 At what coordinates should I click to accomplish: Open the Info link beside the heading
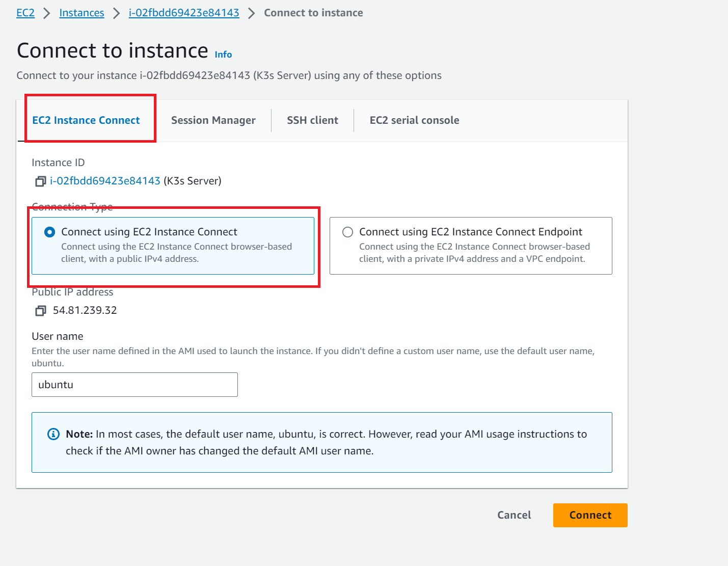pos(223,55)
